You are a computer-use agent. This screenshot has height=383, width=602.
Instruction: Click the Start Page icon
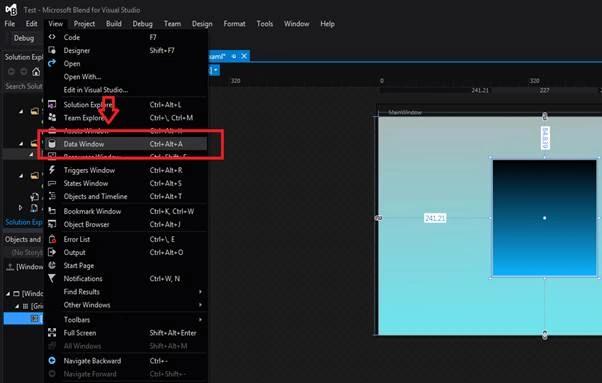pyautogui.click(x=52, y=265)
